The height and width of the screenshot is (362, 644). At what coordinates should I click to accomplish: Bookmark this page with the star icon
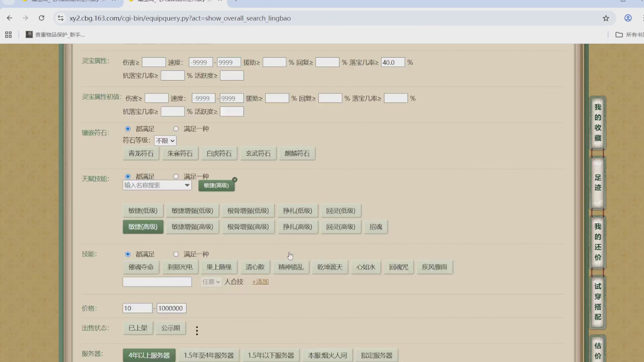(x=606, y=18)
